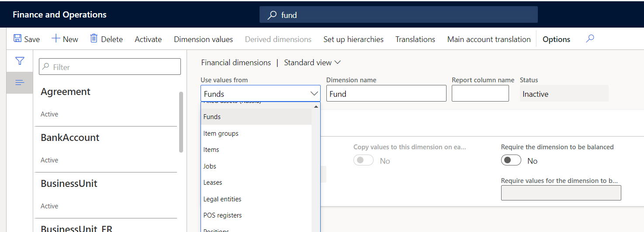The image size is (644, 232).
Task: Open Set up hierarchies
Action: pyautogui.click(x=353, y=39)
